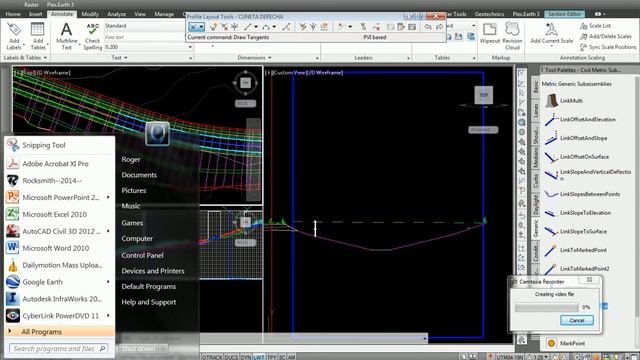
Task: Switch to the Modify ribbon tab
Action: pos(90,14)
